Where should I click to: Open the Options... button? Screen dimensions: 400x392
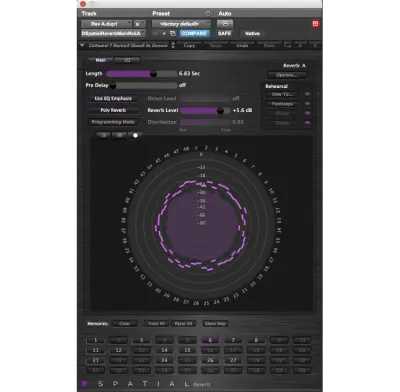tap(287, 75)
